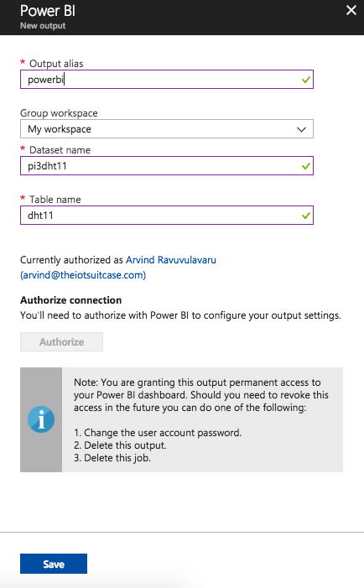Click into the Table name field dht11

(167, 216)
